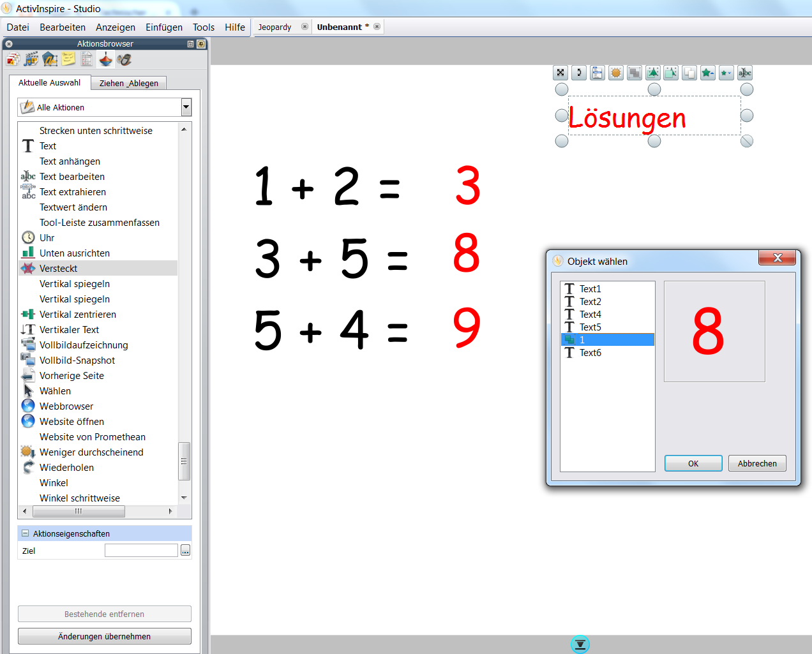
Task: Select the red number 9 on the page
Action: click(467, 328)
